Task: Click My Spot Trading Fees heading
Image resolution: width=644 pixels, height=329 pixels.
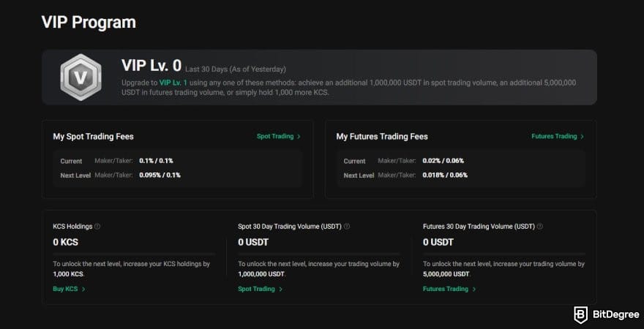Action: [x=93, y=137]
